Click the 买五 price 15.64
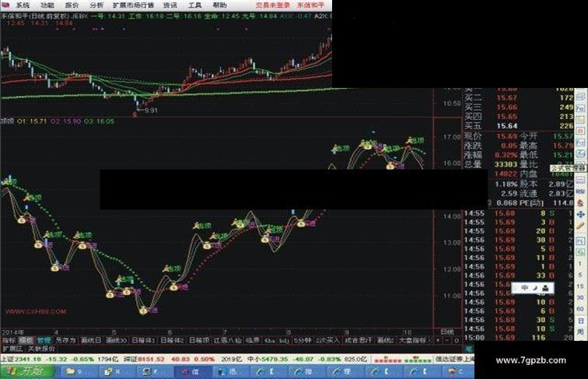This screenshot has height=379, width=588. 506,126
